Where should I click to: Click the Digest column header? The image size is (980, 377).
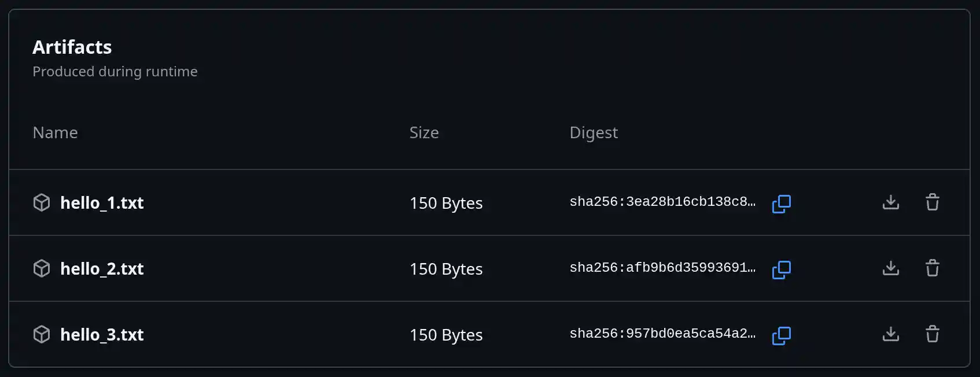click(x=594, y=133)
